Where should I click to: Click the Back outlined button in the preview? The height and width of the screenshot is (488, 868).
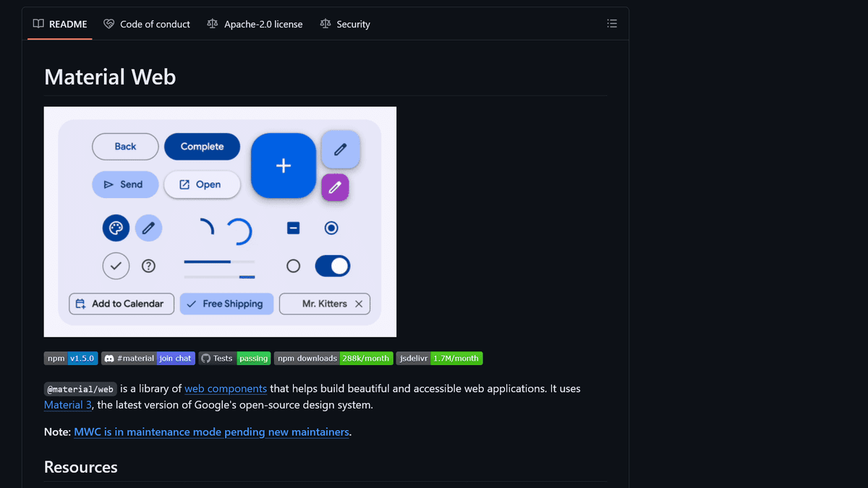pos(125,147)
